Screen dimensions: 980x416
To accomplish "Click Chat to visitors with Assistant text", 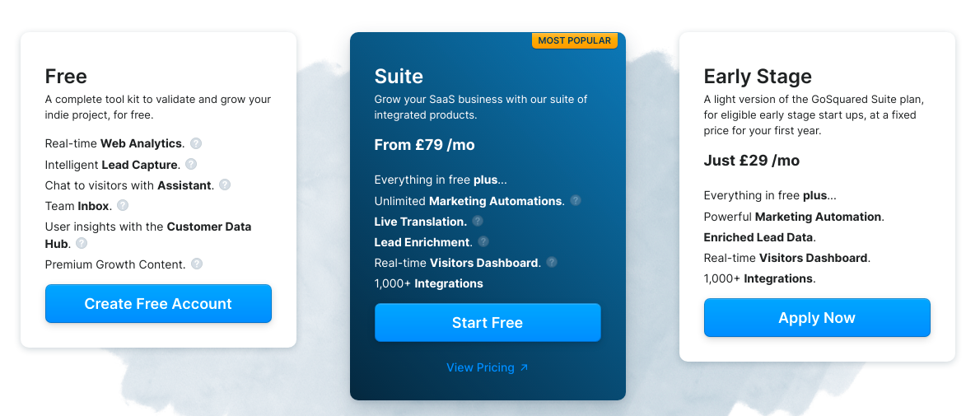I will pos(129,185).
